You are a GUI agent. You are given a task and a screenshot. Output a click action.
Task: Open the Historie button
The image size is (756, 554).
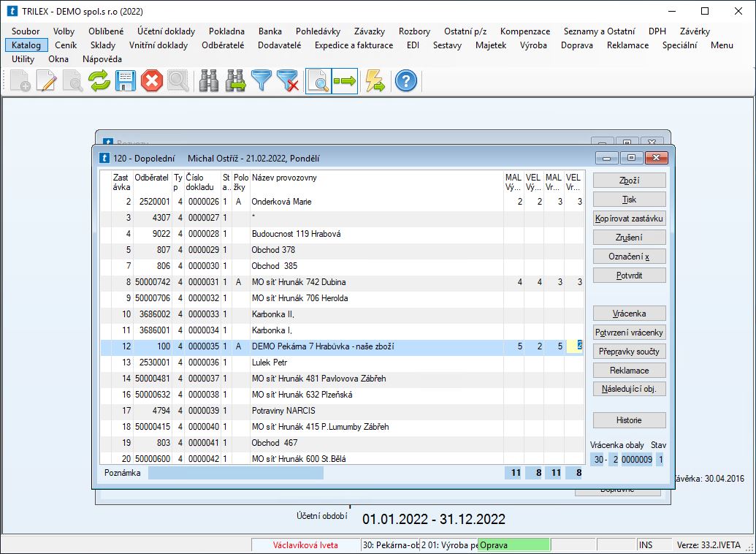pos(629,420)
